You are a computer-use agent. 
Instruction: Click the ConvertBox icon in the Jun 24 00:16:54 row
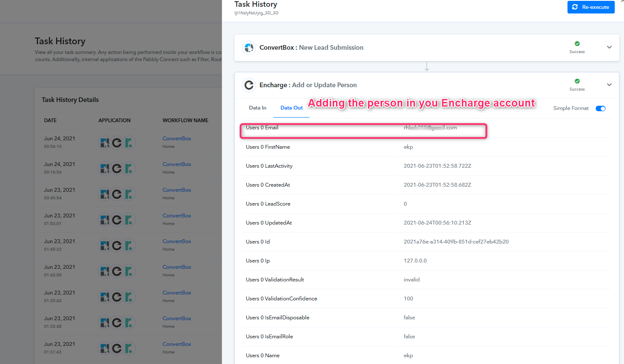(105, 169)
